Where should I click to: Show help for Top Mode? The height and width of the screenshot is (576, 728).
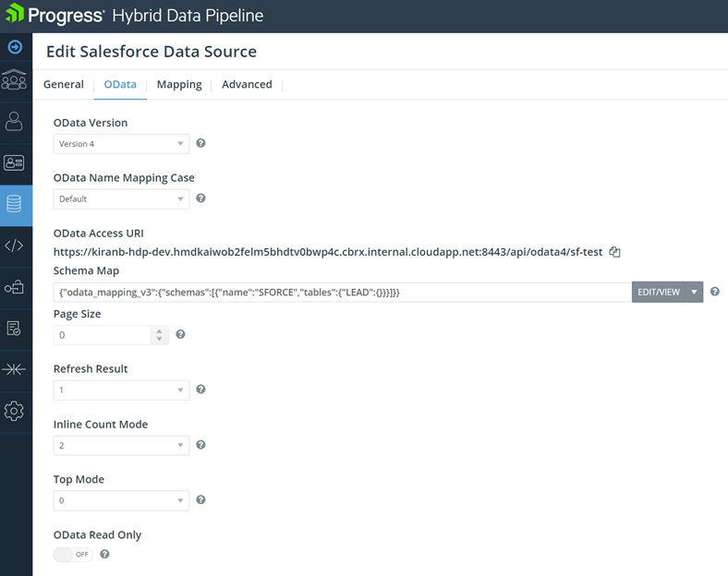coord(200,499)
